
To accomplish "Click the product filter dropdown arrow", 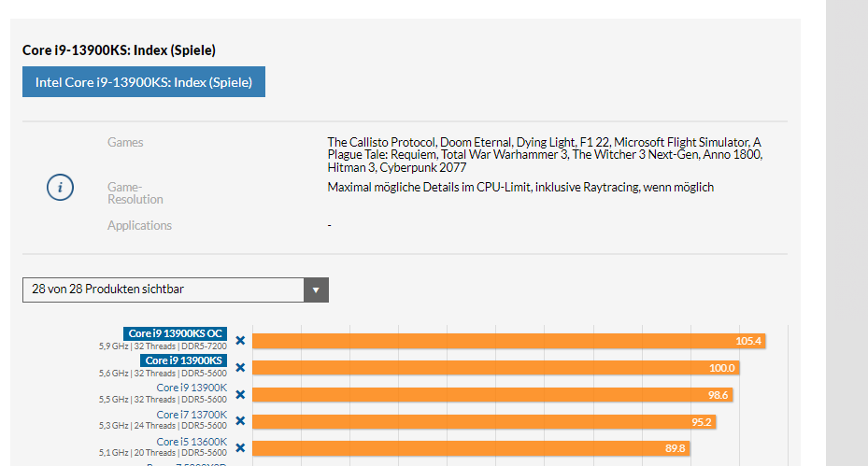I will tap(316, 290).
